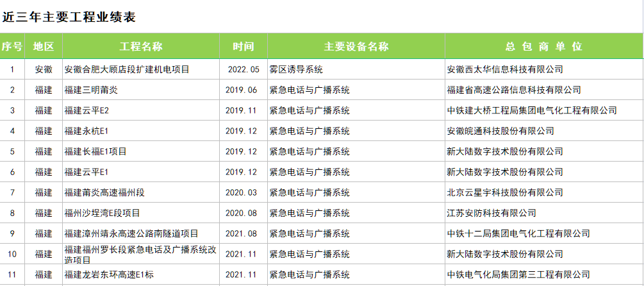The height and width of the screenshot is (286, 644).
Task: Click the 时间 column header
Action: 244,46
